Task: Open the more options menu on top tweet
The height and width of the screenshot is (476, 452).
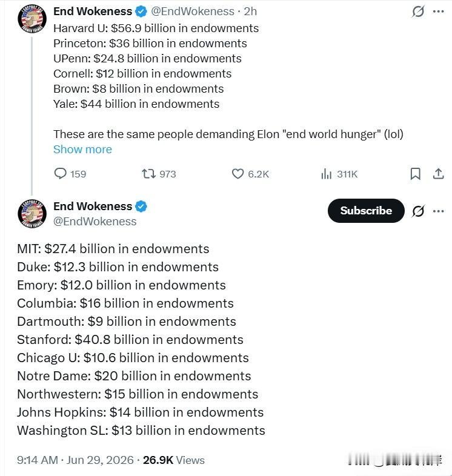Action: [438, 12]
